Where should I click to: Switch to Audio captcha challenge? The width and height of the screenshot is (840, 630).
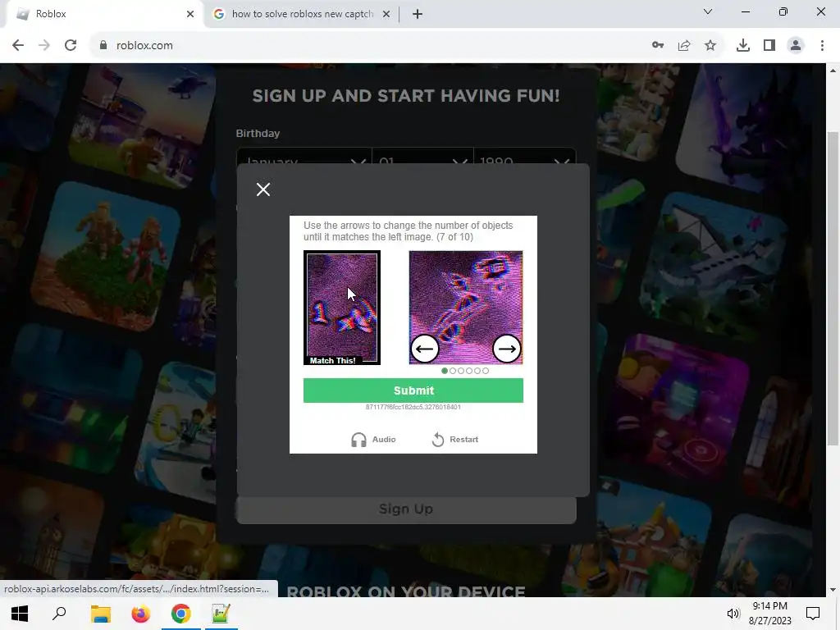[x=373, y=440]
